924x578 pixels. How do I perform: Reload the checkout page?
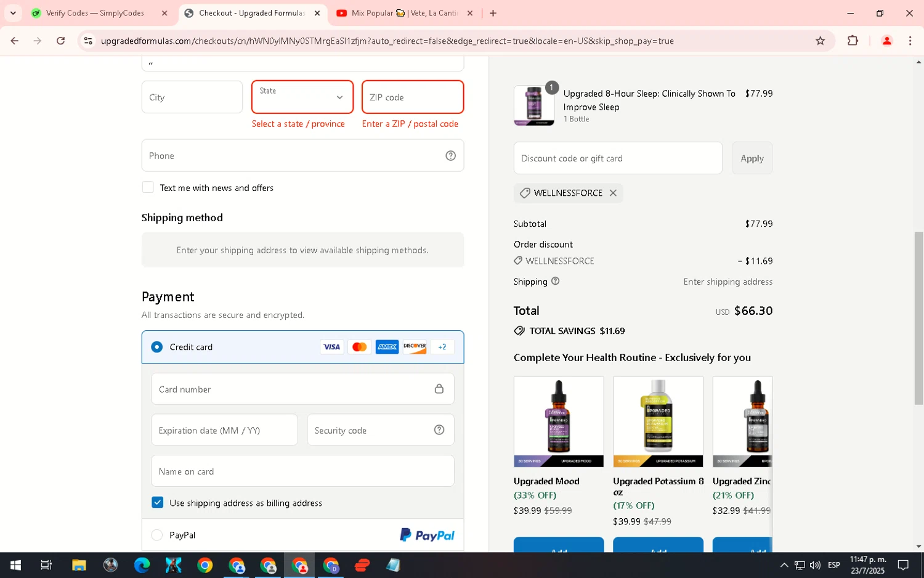[60, 41]
